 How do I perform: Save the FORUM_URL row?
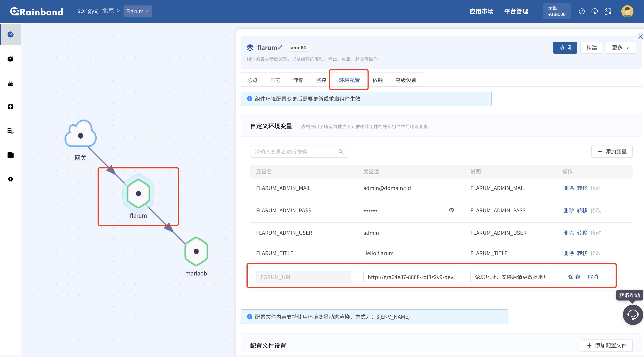click(574, 277)
